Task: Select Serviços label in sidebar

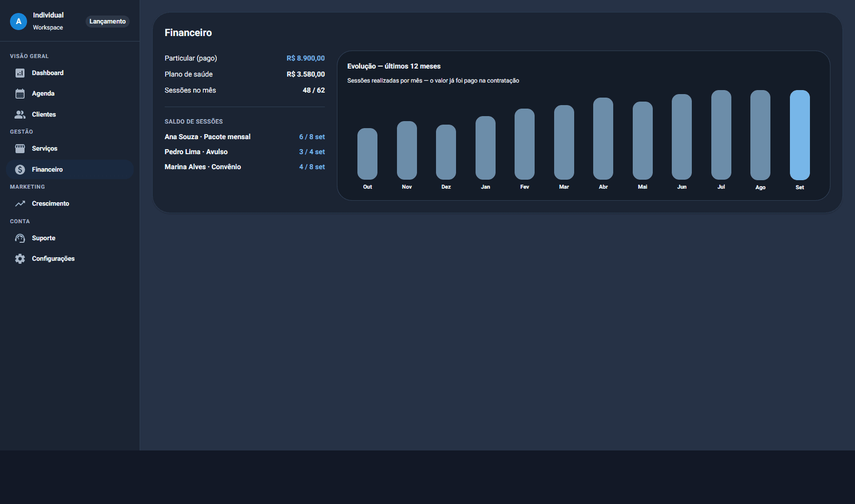Action: pos(45,149)
